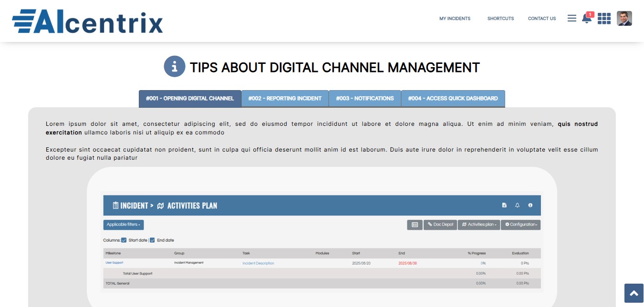
Task: Click the scroll-to-top arrow button
Action: [634, 293]
